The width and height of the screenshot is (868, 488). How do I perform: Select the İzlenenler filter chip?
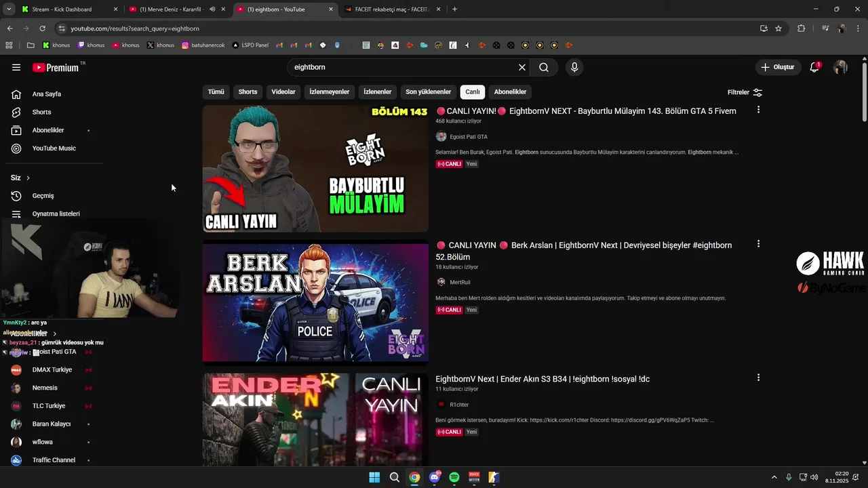tap(378, 92)
